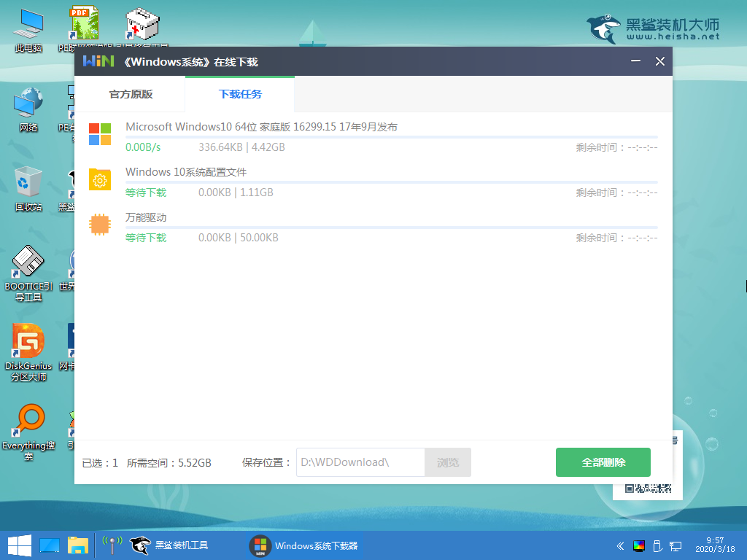Open the 网络 desktop icon

coord(28,109)
